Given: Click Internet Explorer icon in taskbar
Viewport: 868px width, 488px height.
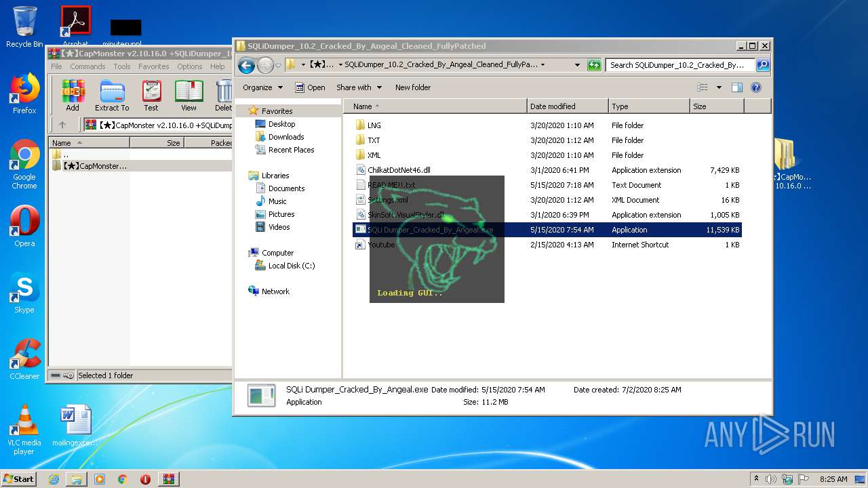Looking at the screenshot, I should coord(54,479).
